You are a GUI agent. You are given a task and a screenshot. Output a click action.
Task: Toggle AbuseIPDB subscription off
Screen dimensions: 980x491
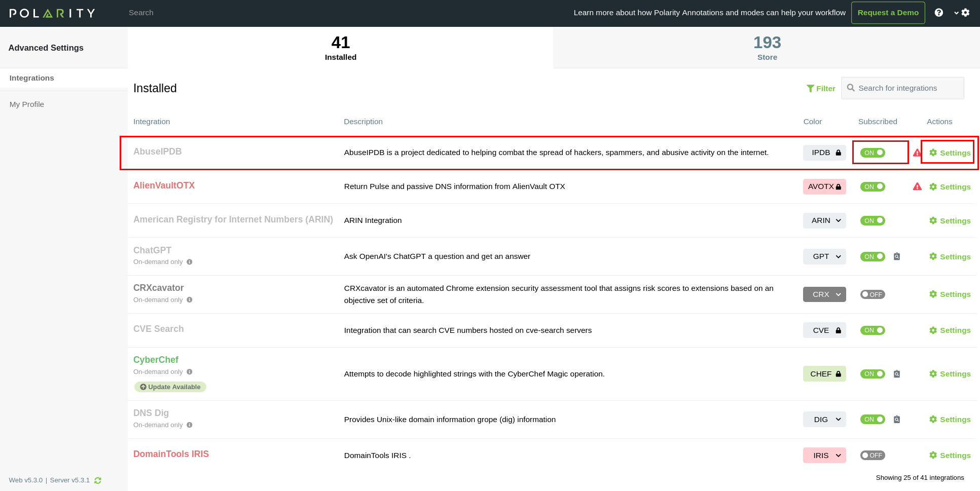[x=873, y=153]
